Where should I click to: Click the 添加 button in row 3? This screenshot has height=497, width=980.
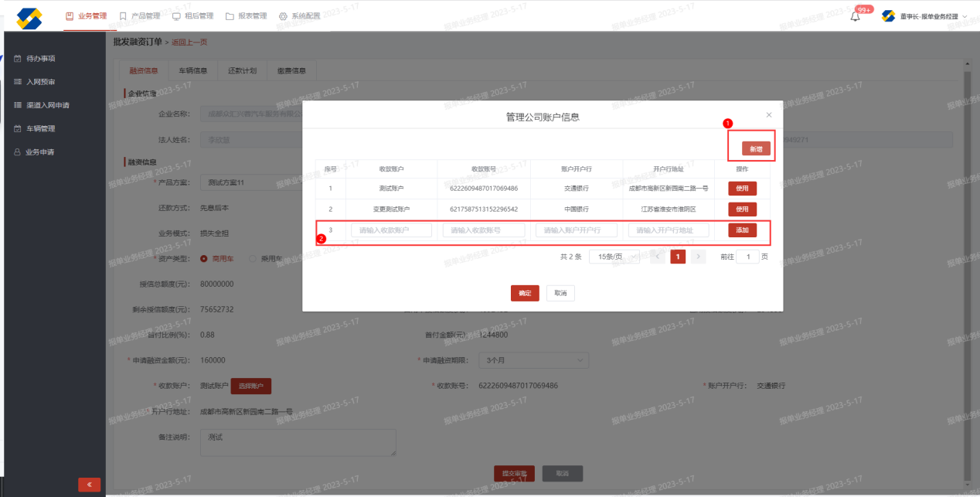point(742,230)
